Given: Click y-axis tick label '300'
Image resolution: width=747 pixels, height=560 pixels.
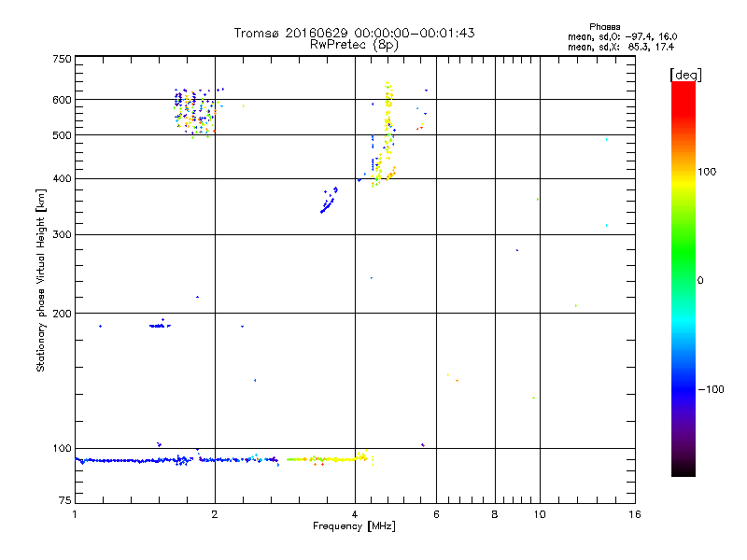Looking at the screenshot, I should click(x=62, y=234).
